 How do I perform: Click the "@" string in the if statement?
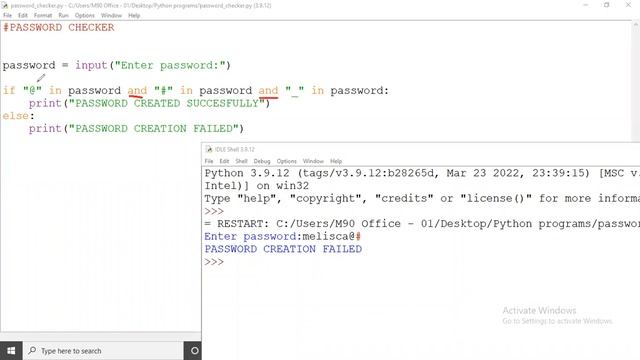[x=33, y=91]
